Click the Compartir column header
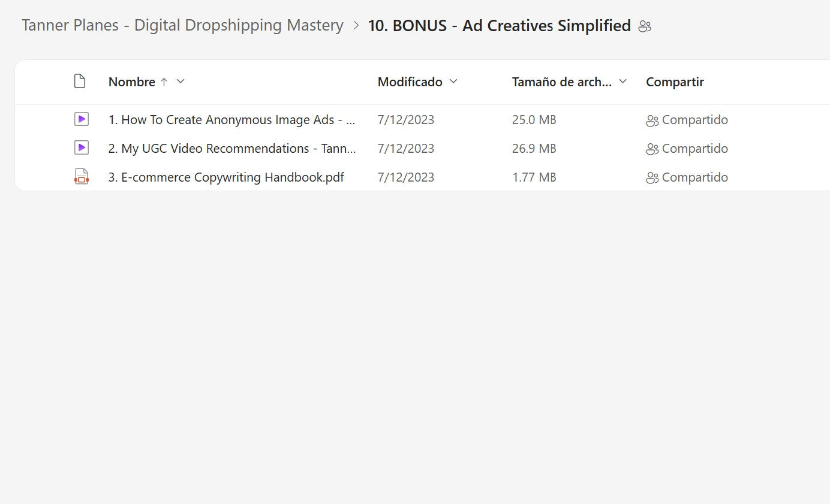Screen dimensions: 830x504 pos(675,82)
